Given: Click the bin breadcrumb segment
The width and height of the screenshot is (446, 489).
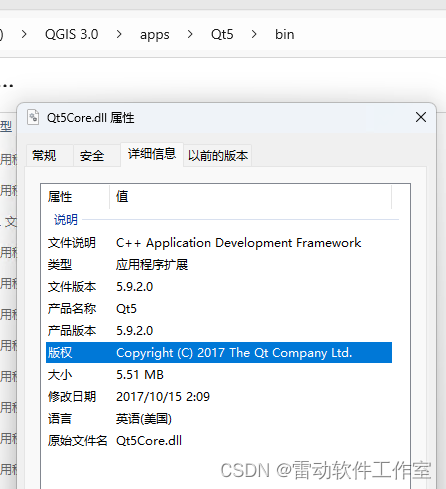Looking at the screenshot, I should [284, 34].
